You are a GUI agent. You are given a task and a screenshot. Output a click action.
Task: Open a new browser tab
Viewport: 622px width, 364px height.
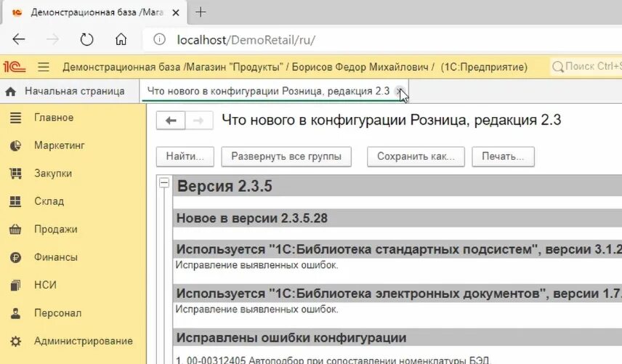click(201, 12)
